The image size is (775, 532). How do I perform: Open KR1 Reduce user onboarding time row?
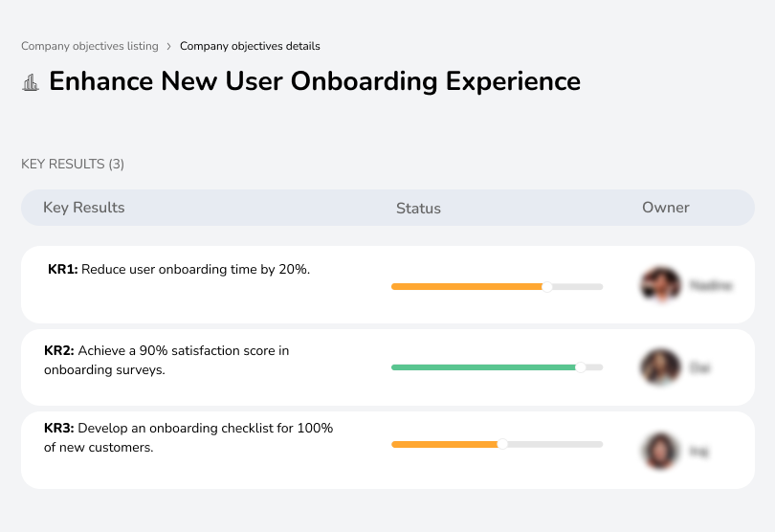[387, 285]
